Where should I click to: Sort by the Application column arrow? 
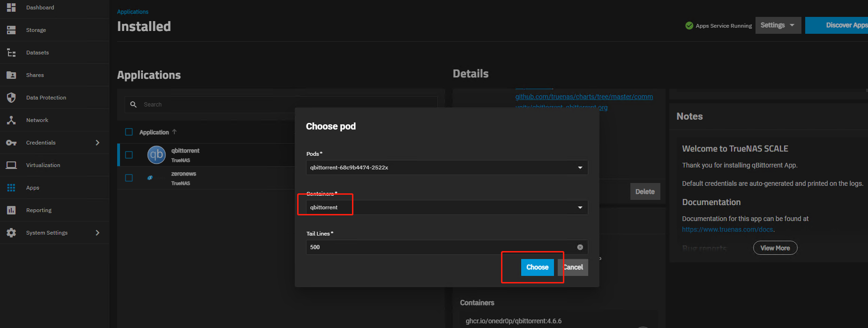tap(174, 132)
